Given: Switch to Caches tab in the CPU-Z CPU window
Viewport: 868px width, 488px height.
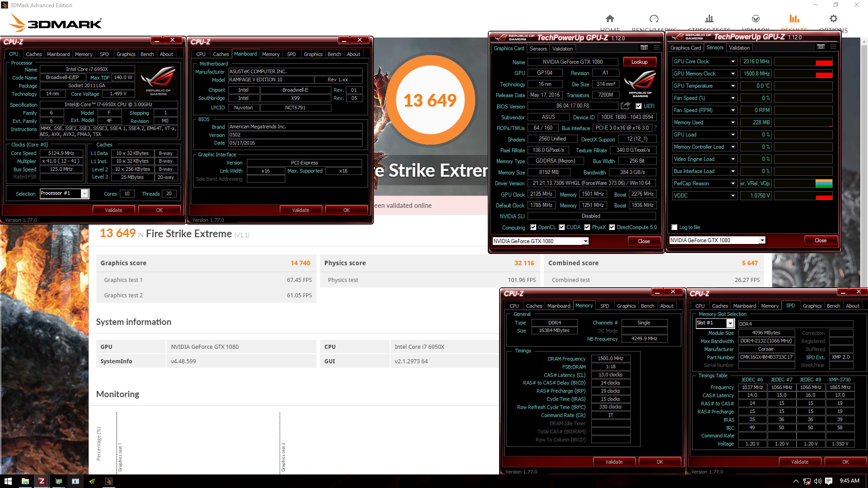Looking at the screenshot, I should pos(33,54).
